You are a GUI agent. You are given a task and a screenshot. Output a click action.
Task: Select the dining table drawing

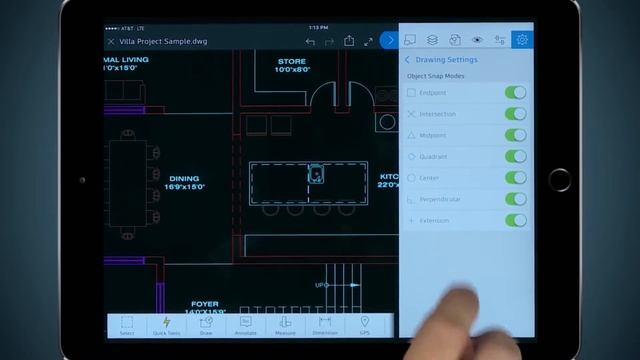click(128, 183)
